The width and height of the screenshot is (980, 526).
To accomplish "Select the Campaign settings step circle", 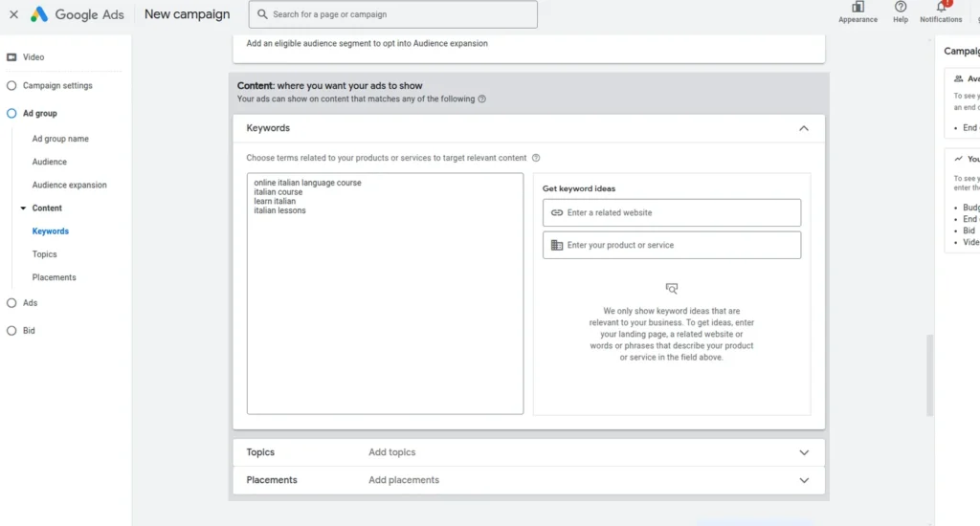I will [11, 85].
